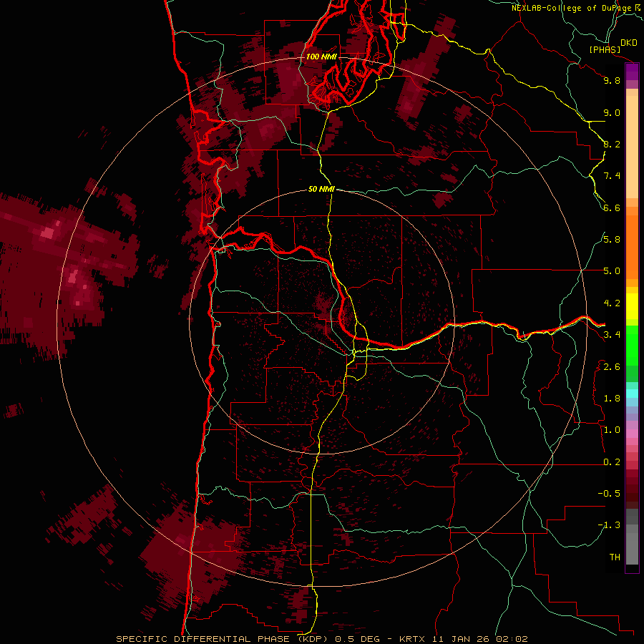Click the 3.4 legend value
Image resolution: width=644 pixels, height=644 pixels.
click(612, 335)
